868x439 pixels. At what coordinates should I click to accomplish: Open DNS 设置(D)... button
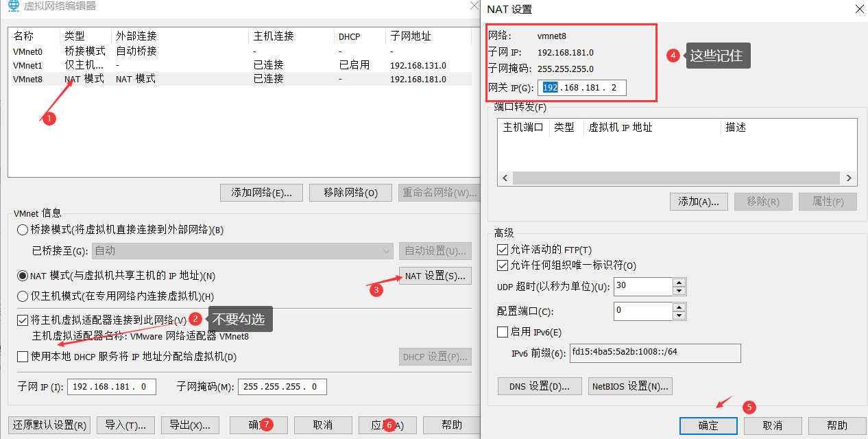pyautogui.click(x=540, y=386)
